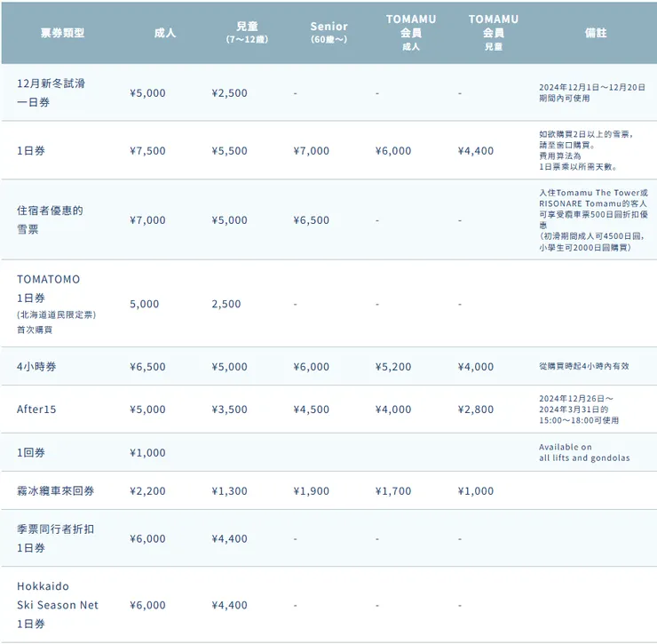Click the 入住Tomamu The Tower note
657x644 pixels.
[x=593, y=220]
